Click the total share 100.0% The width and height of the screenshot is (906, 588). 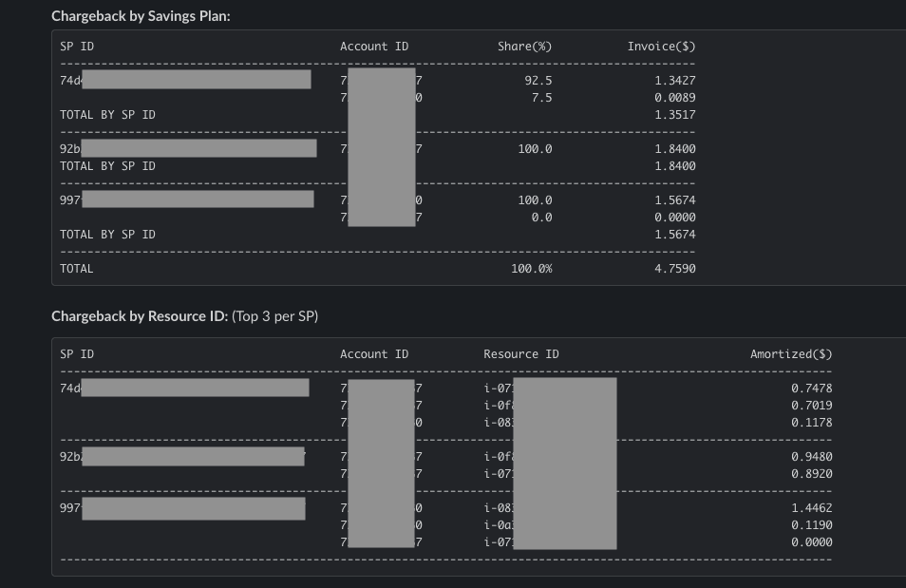(x=532, y=268)
